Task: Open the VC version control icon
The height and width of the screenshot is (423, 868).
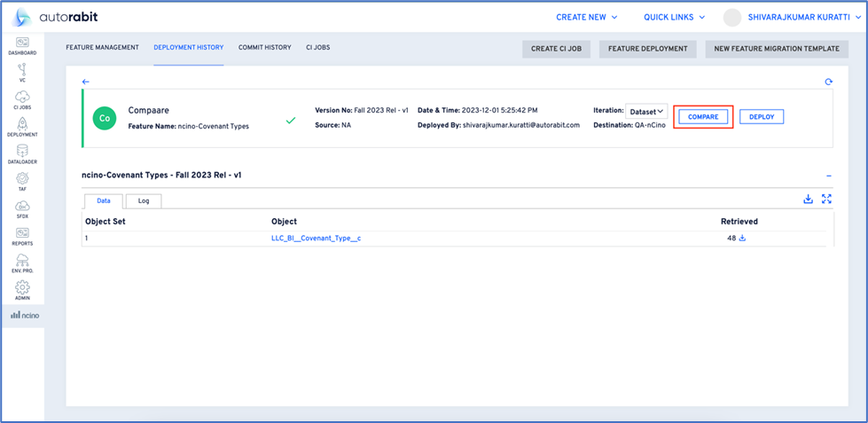Action: 22,73
